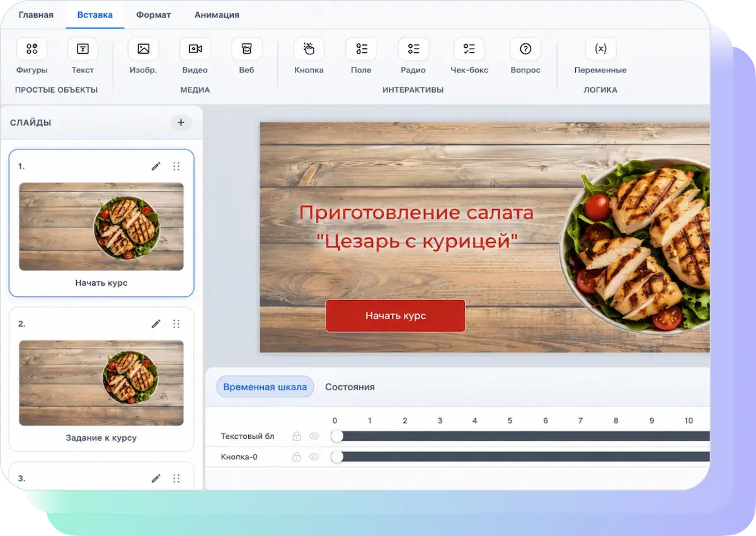Click the red Начать курс button on slide
The width and height of the screenshot is (756, 536).
[395, 315]
